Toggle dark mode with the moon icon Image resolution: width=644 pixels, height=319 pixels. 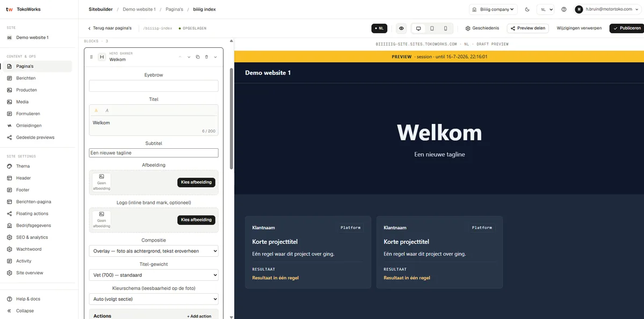point(527,10)
